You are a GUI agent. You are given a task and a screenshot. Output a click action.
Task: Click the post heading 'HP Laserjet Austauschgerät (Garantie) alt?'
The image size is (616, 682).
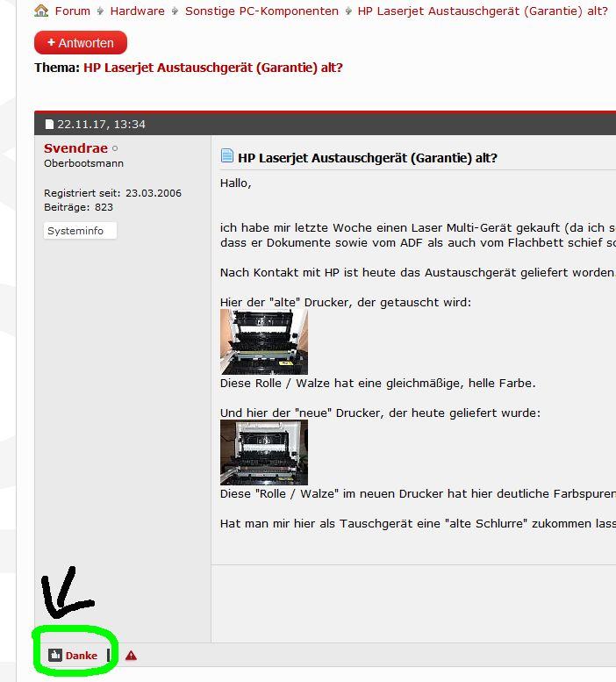(368, 158)
